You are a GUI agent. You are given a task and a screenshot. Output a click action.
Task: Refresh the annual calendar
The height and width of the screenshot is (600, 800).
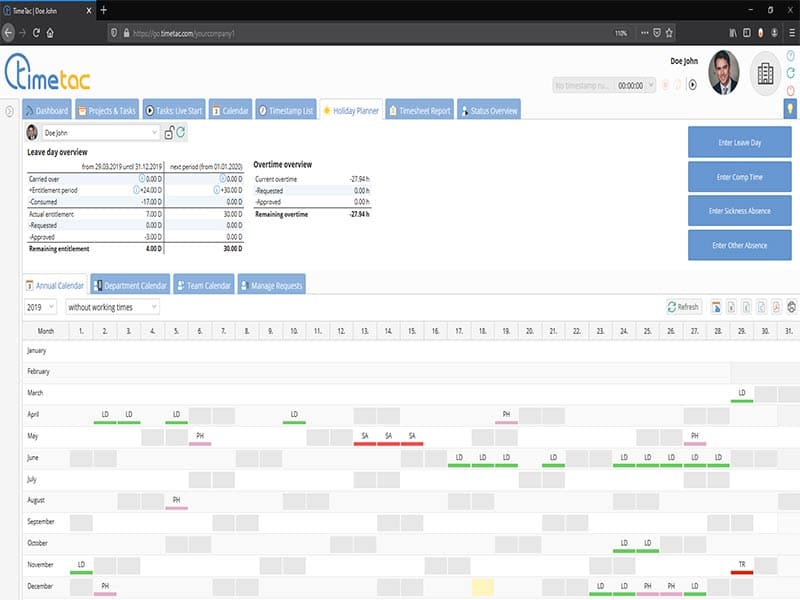point(683,307)
